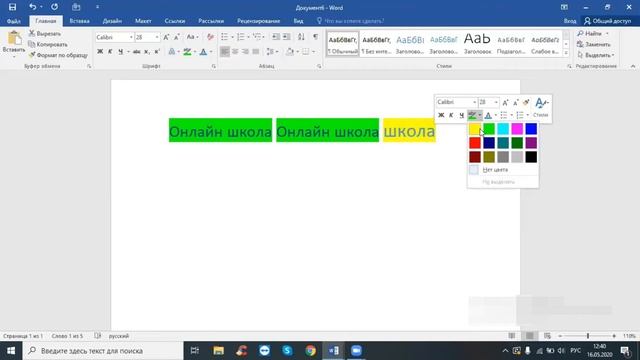
Task: Cut selection with Вырезать
Action: coord(45,33)
